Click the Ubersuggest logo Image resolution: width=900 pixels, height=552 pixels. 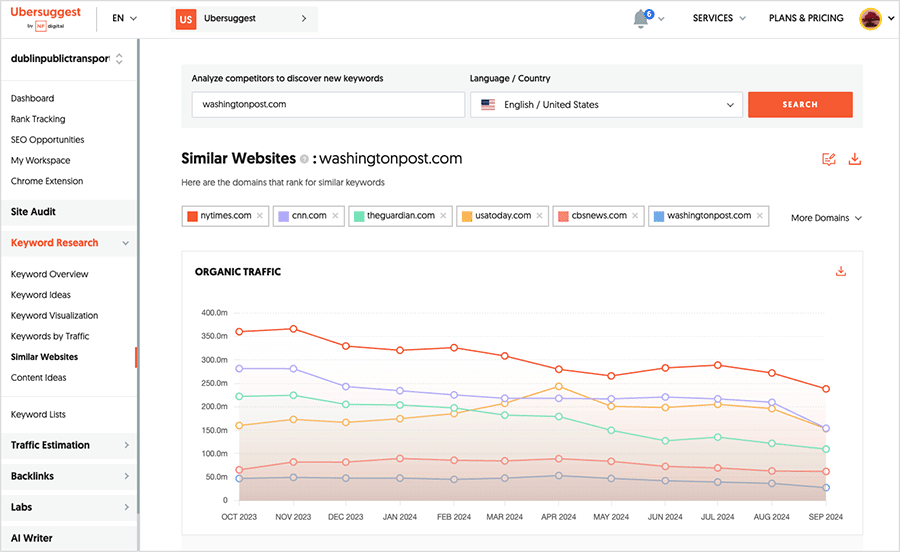[45, 18]
